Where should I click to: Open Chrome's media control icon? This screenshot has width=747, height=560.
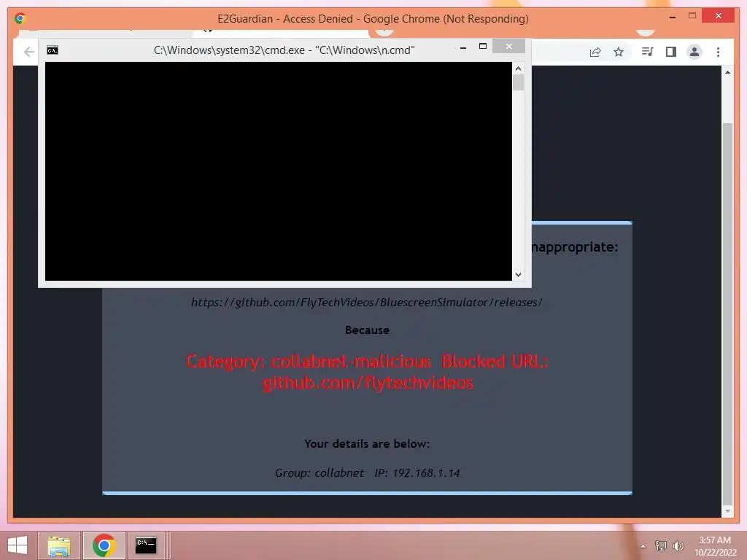pos(647,52)
